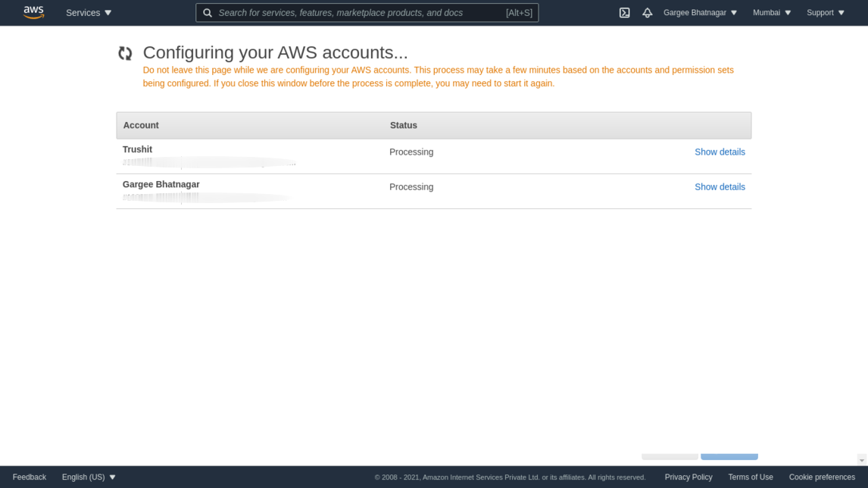This screenshot has height=488, width=868.
Task: Show details for the Gargee Bhatnagar account row
Action: coord(720,187)
